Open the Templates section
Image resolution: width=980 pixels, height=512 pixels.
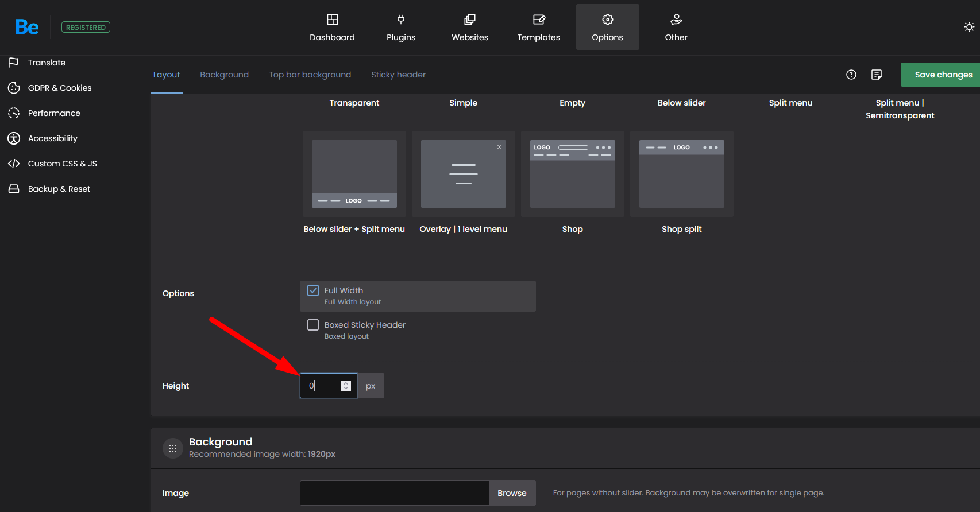coord(539,27)
